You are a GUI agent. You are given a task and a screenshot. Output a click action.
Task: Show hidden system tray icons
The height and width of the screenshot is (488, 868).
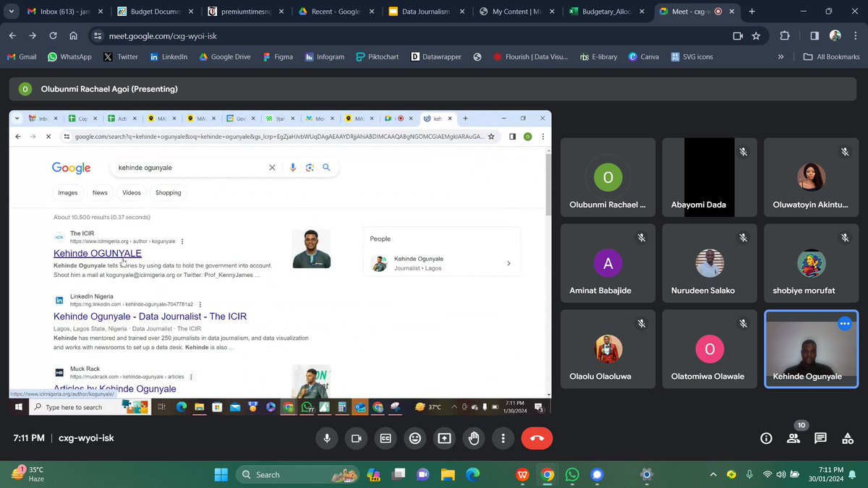coord(713,474)
